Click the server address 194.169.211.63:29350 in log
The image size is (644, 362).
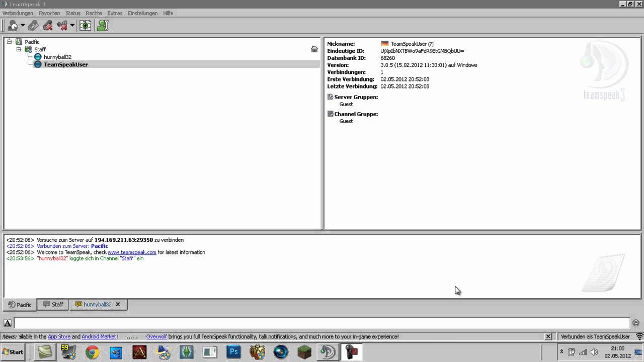[x=124, y=240]
